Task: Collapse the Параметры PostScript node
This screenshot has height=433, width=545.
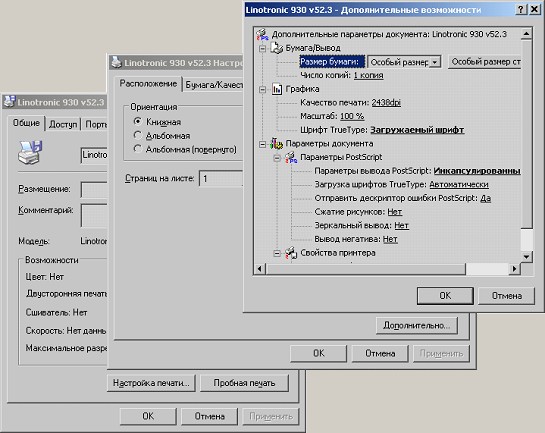Action: (x=277, y=158)
